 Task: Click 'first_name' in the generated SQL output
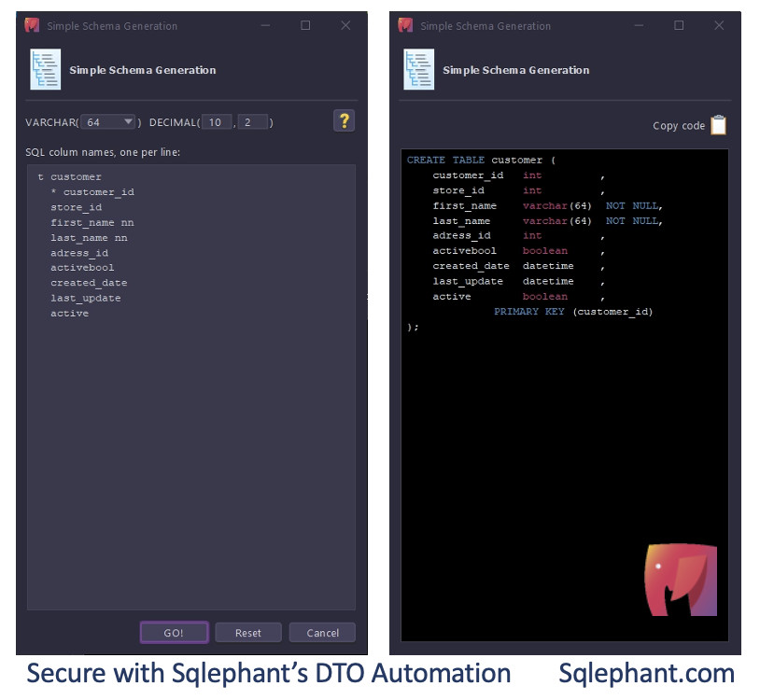click(x=464, y=206)
